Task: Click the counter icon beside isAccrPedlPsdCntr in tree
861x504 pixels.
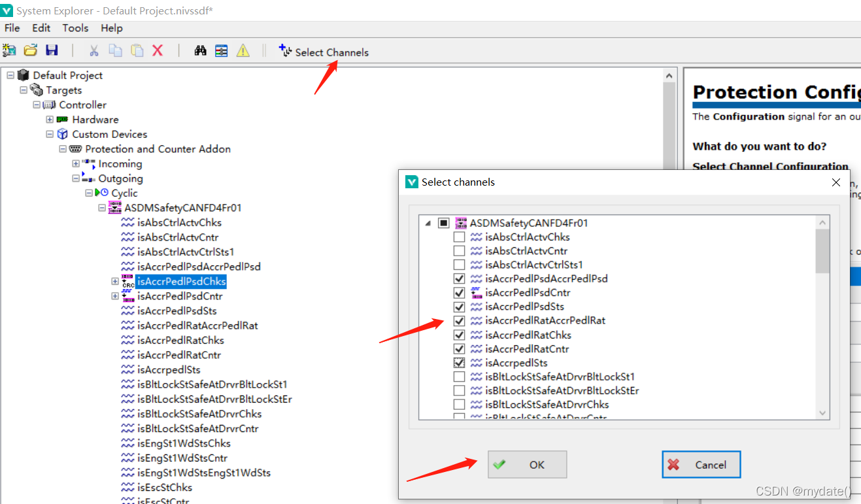Action: click(x=128, y=296)
